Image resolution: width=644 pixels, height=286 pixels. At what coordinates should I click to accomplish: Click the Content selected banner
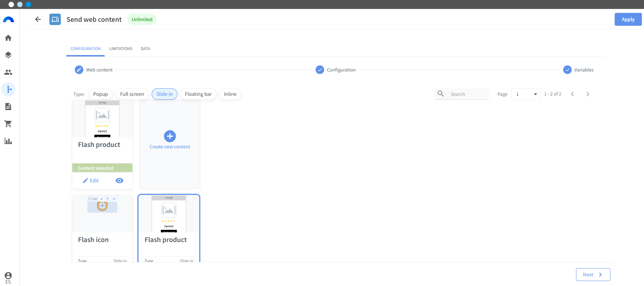102,168
